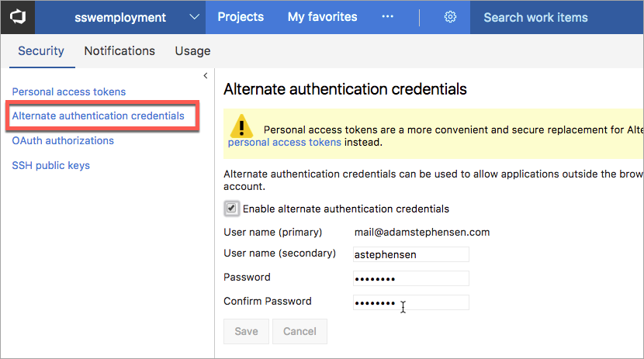Open the Usage tab
This screenshot has width=644, height=359.
[192, 51]
